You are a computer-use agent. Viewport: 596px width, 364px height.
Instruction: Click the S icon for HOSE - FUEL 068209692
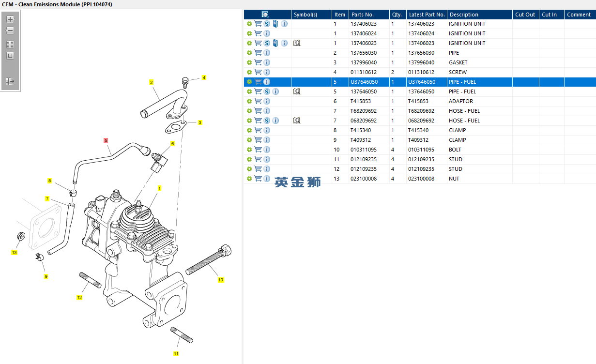tap(267, 121)
